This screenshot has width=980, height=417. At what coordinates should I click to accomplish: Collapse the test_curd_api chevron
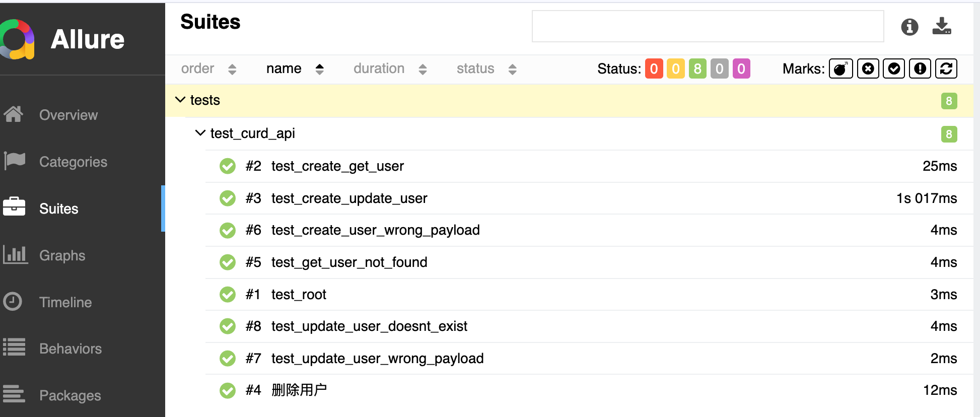point(200,133)
